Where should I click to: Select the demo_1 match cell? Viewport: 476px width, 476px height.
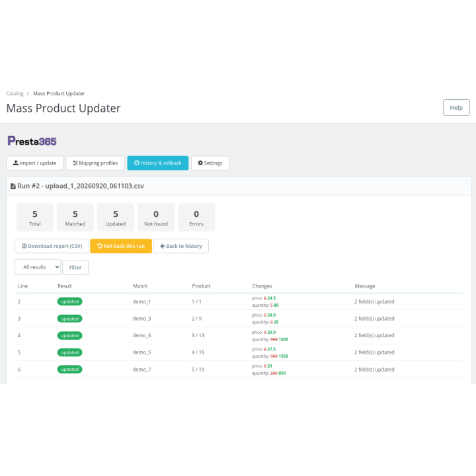pyautogui.click(x=141, y=301)
